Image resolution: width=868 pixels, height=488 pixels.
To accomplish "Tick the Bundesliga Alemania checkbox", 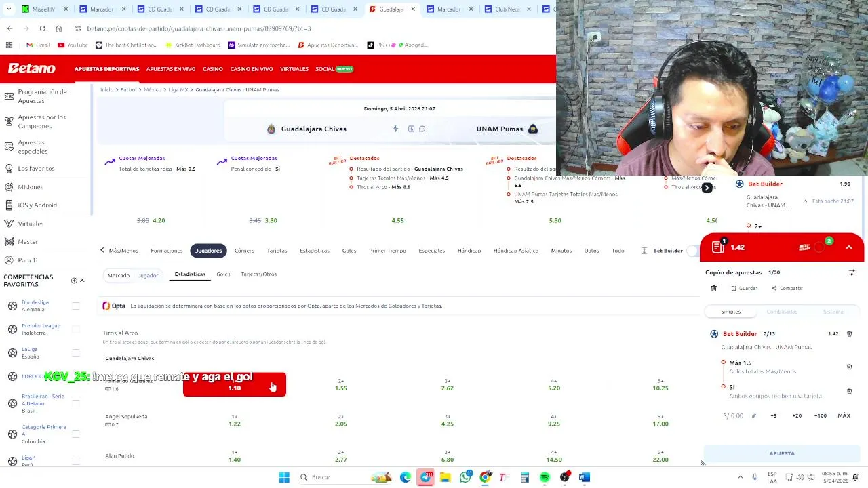I will (76, 306).
